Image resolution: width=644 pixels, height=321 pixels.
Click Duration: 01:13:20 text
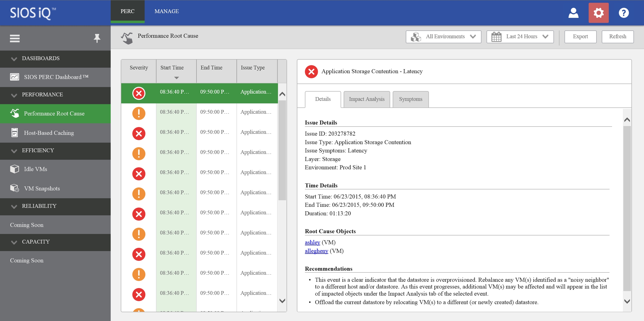(x=328, y=213)
